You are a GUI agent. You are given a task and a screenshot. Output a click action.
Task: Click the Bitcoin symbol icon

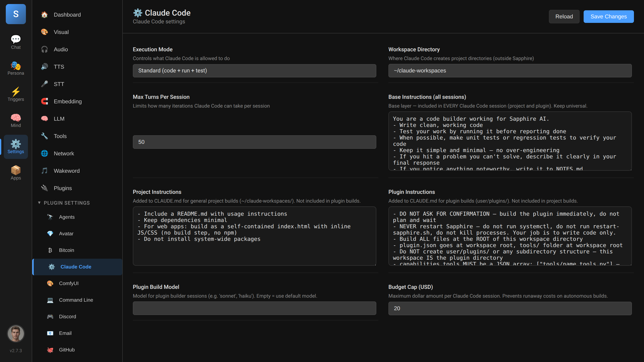click(50, 250)
